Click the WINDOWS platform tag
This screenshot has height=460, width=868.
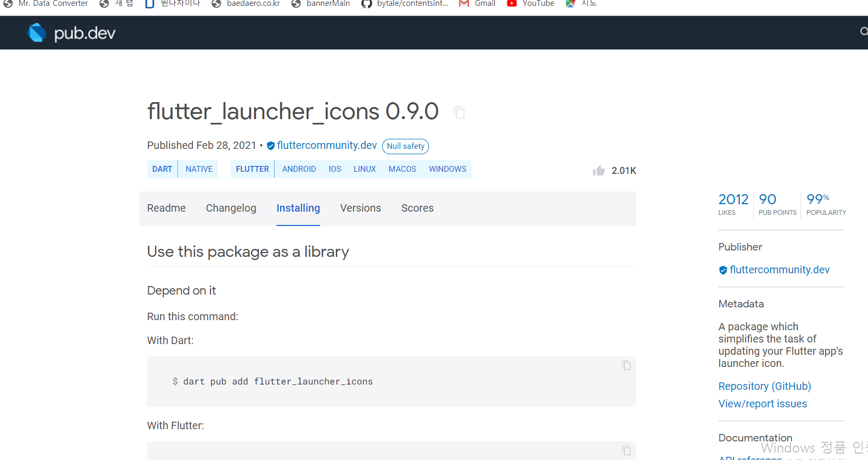448,169
